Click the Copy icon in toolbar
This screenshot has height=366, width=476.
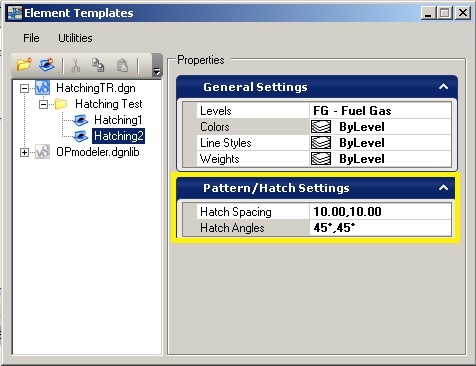98,65
